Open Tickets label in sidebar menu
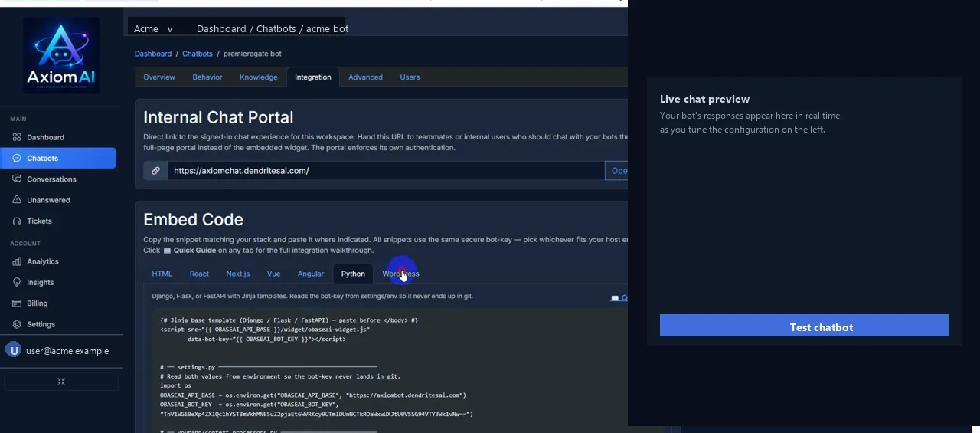This screenshot has width=980, height=433. point(39,221)
